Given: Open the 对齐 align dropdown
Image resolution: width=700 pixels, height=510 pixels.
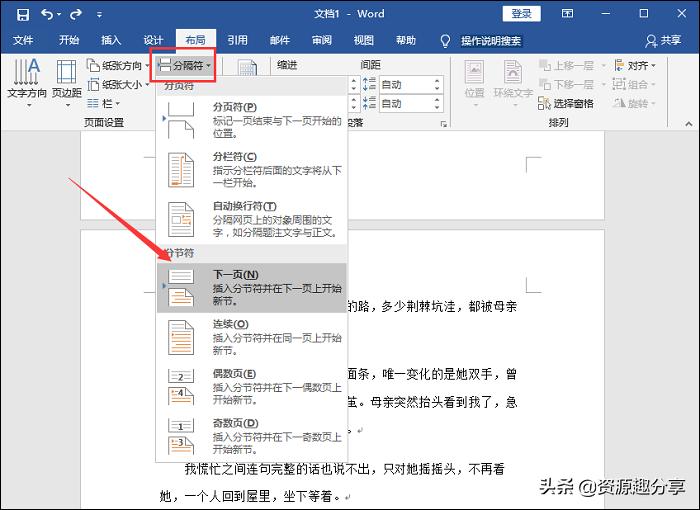Looking at the screenshot, I should tap(635, 66).
